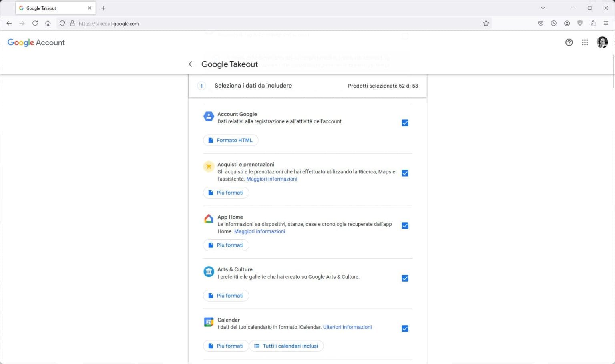Go back in browser history
Viewport: 615px width, 364px height.
click(9, 24)
